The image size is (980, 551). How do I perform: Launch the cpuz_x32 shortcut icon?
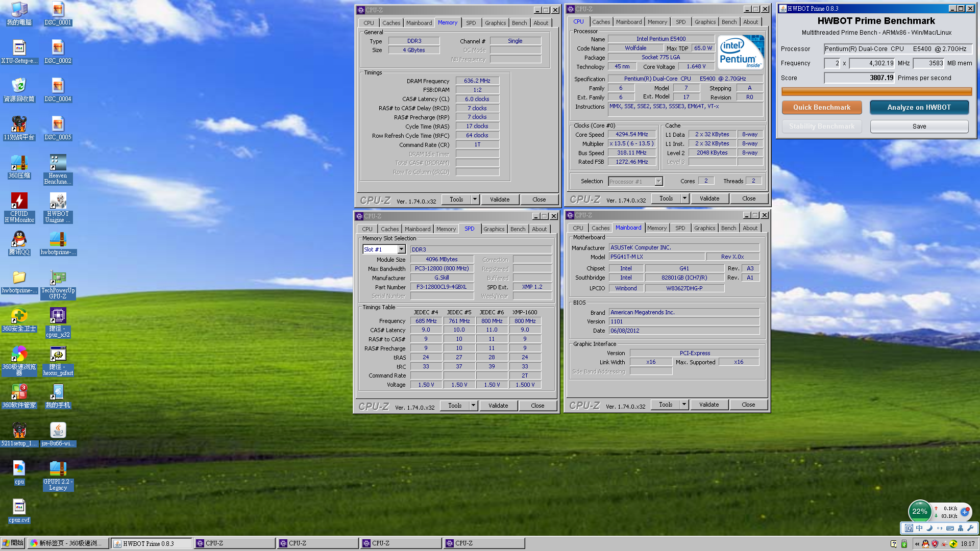(58, 322)
